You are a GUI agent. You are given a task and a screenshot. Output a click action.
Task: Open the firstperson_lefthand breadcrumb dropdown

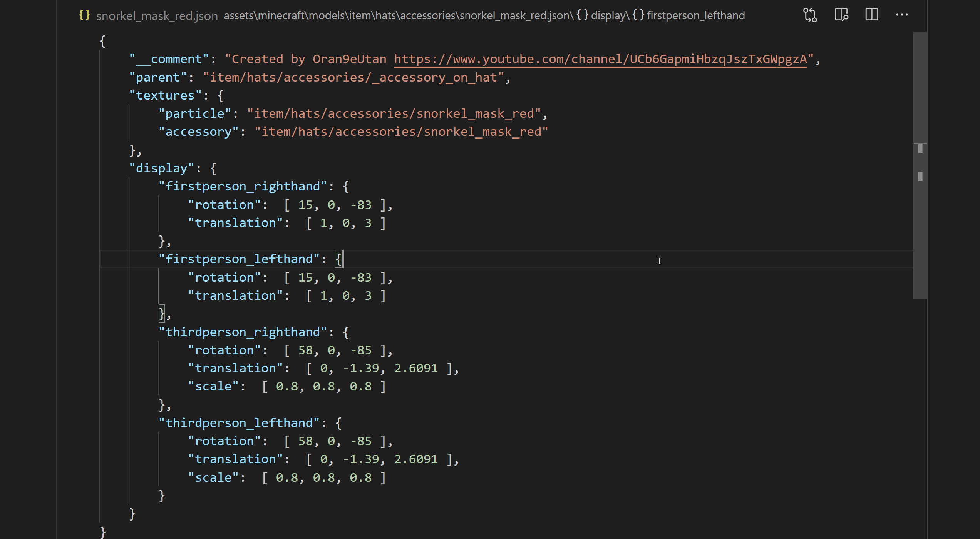[695, 15]
